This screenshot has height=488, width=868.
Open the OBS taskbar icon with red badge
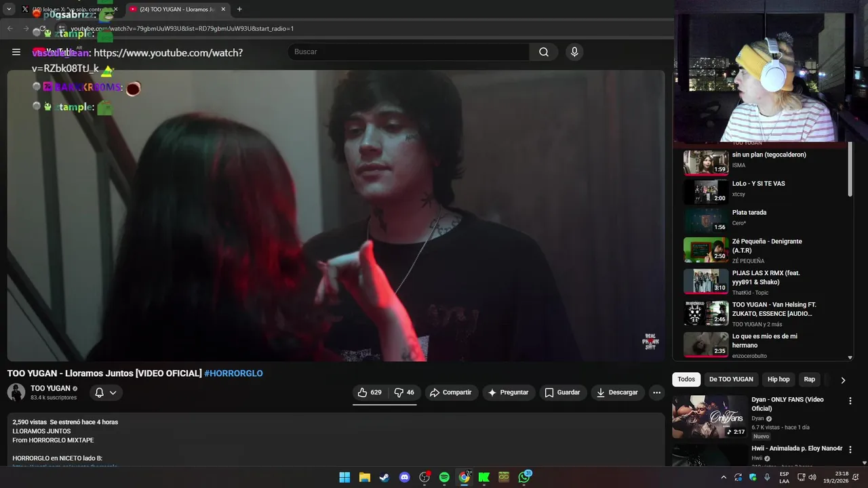425,477
